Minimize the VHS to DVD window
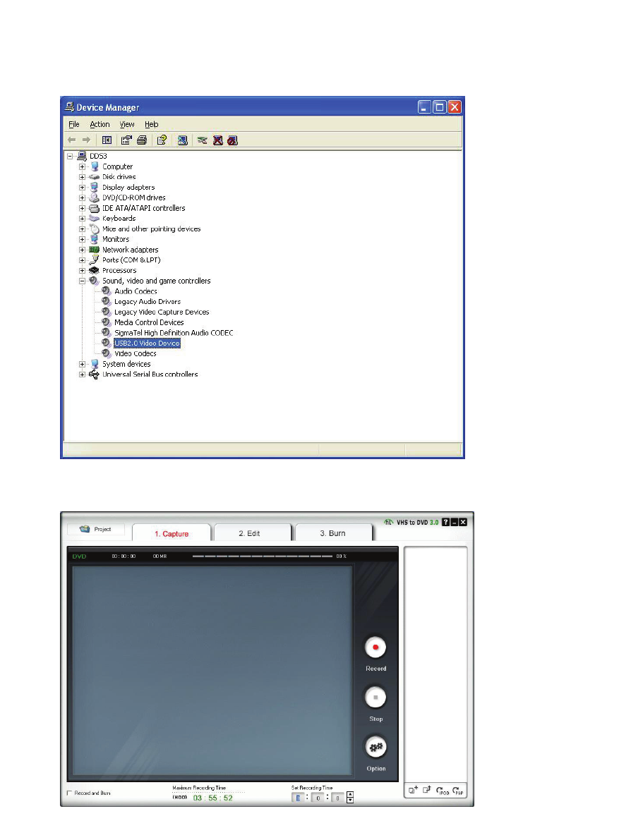The image size is (631, 840). pos(454,522)
